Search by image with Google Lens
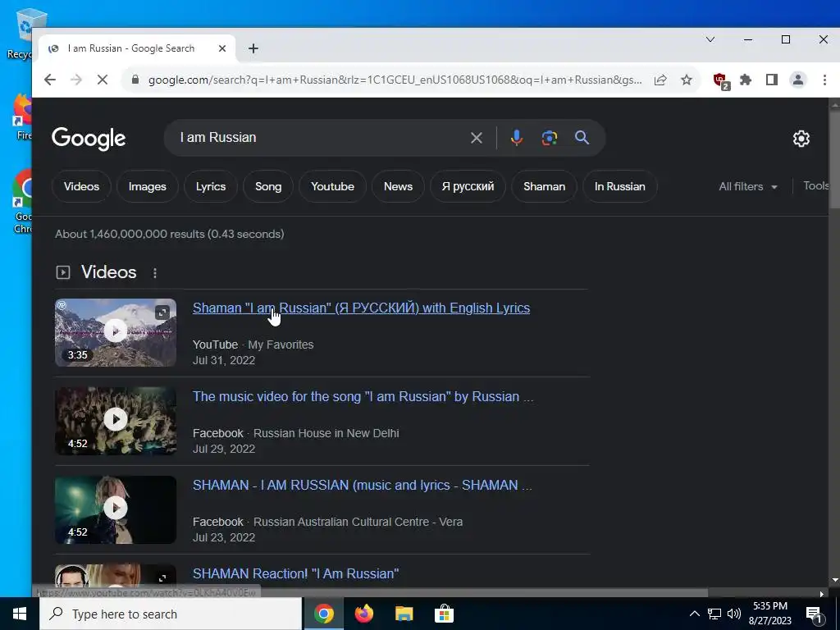This screenshot has width=840, height=630. click(549, 138)
